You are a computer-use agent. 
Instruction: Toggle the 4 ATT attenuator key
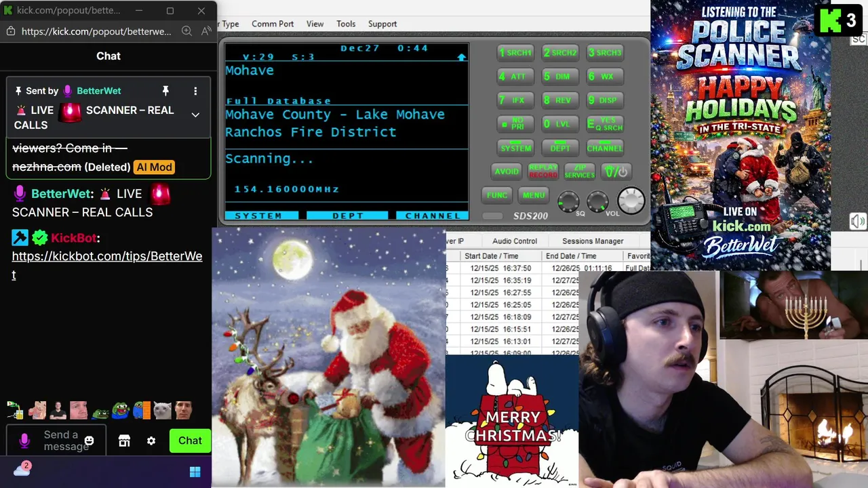(515, 77)
